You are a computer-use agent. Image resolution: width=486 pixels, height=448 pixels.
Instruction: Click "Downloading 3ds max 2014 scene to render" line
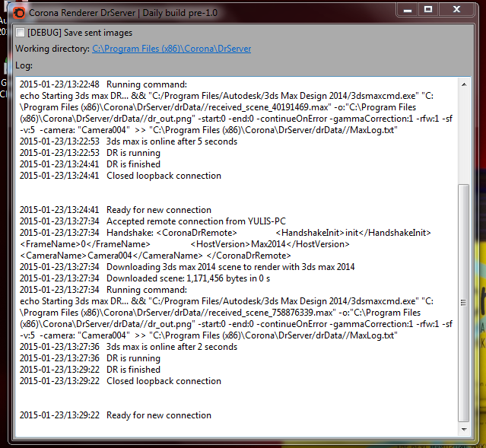tap(187, 267)
